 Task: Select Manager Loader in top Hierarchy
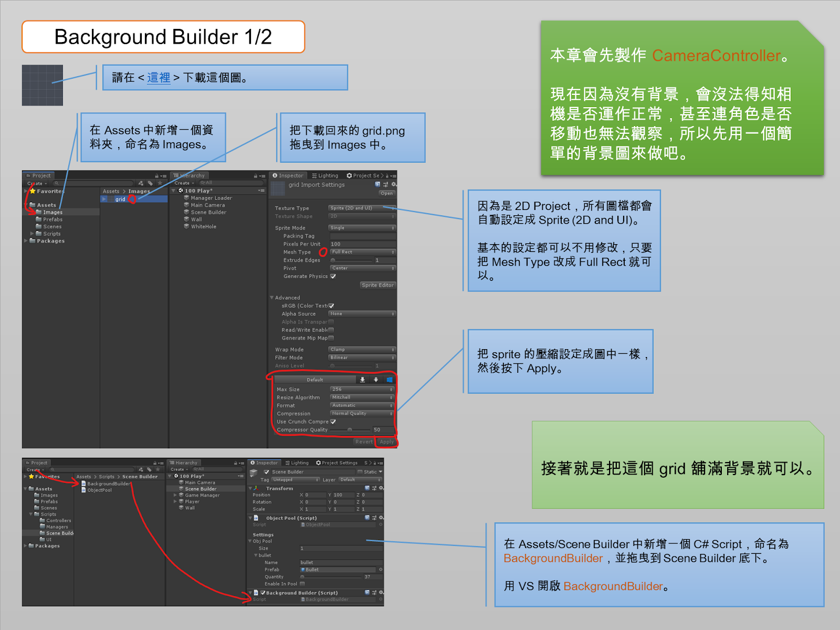211,198
